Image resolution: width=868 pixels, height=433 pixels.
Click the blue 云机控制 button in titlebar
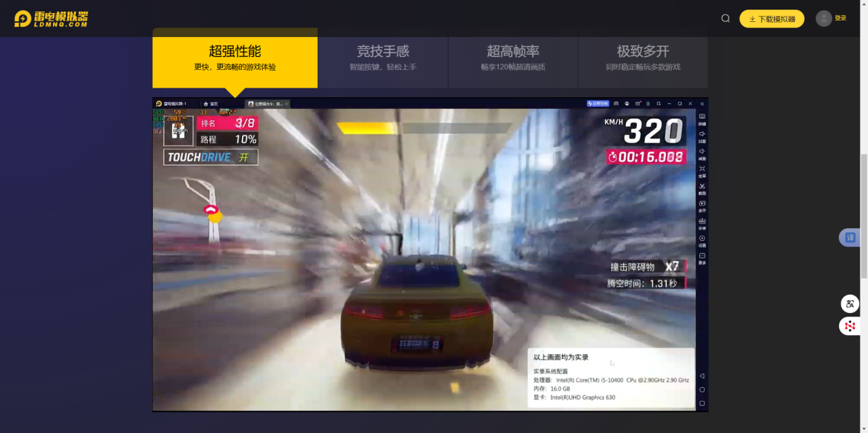coord(598,103)
